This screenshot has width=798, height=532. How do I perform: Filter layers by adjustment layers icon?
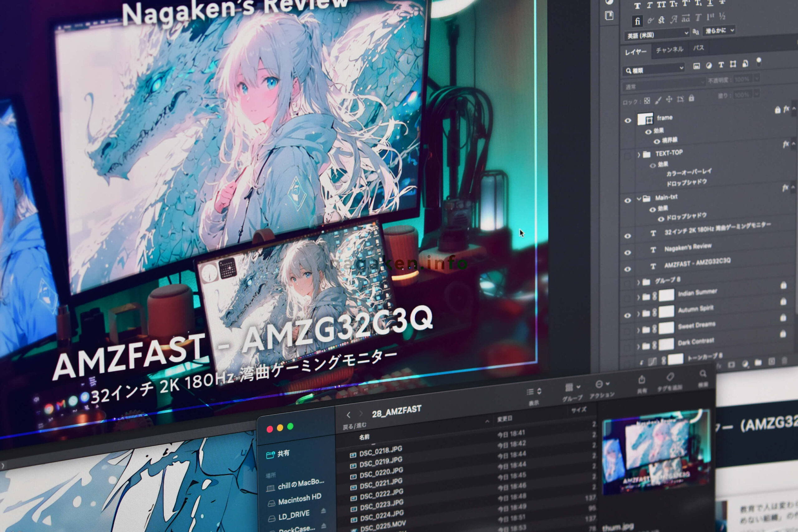tap(709, 65)
